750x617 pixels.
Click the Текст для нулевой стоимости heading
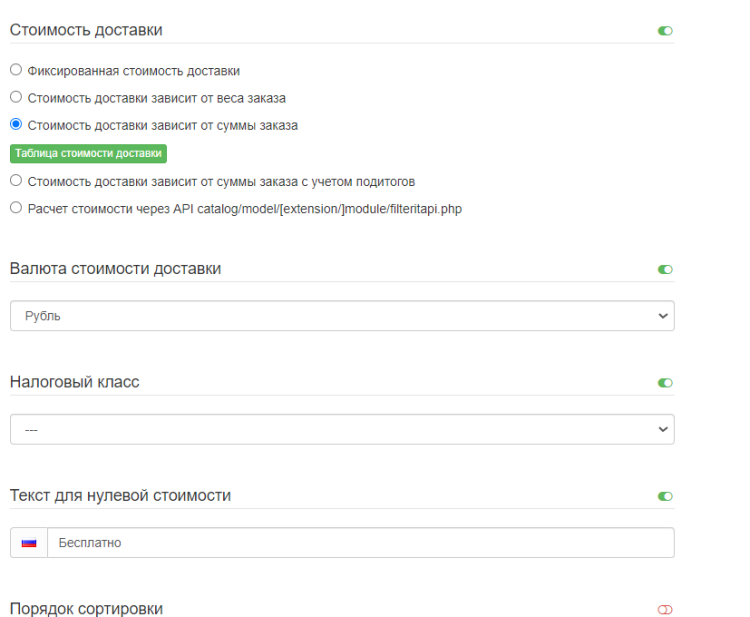(x=120, y=495)
